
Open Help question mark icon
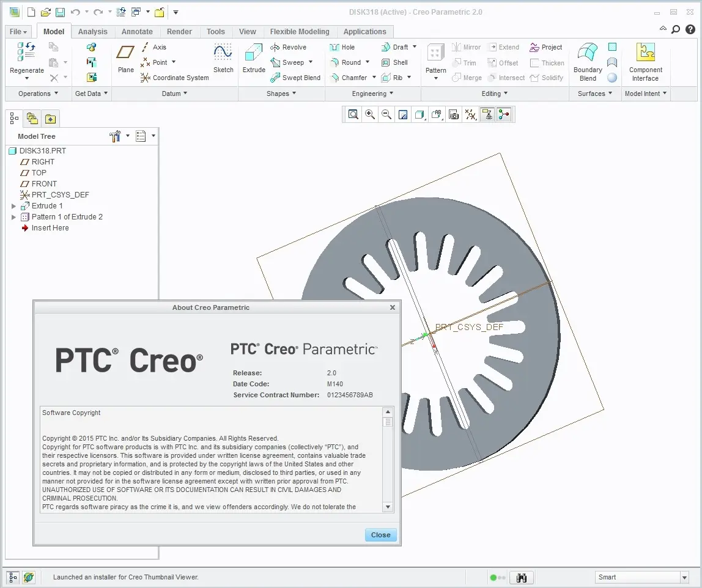click(x=690, y=29)
